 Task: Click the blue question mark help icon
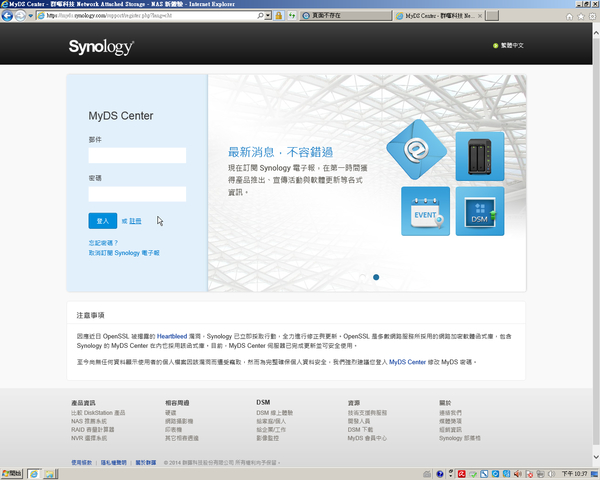click(x=440, y=474)
